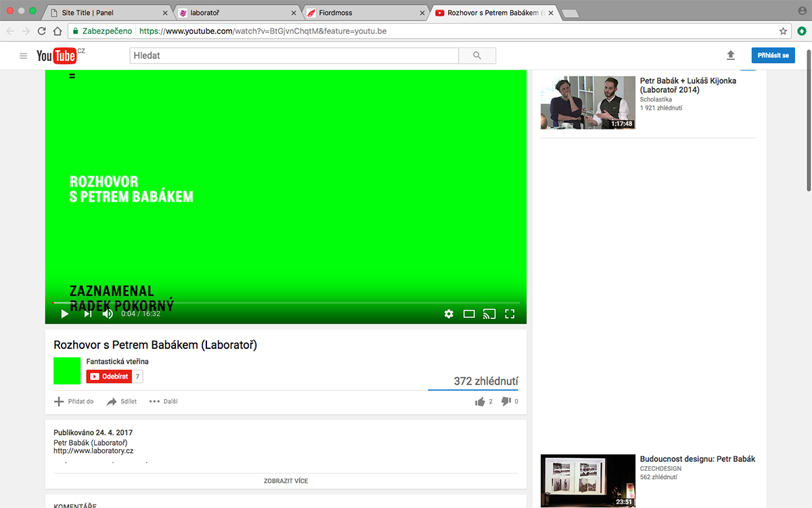This screenshot has height=508, width=812.
Task: Expand description with Zobrazit více
Action: click(x=286, y=481)
